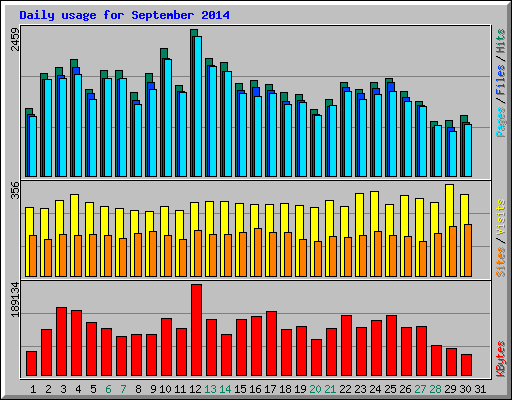Click the green day label 21
This screenshot has width=512, height=400.
tap(330, 389)
